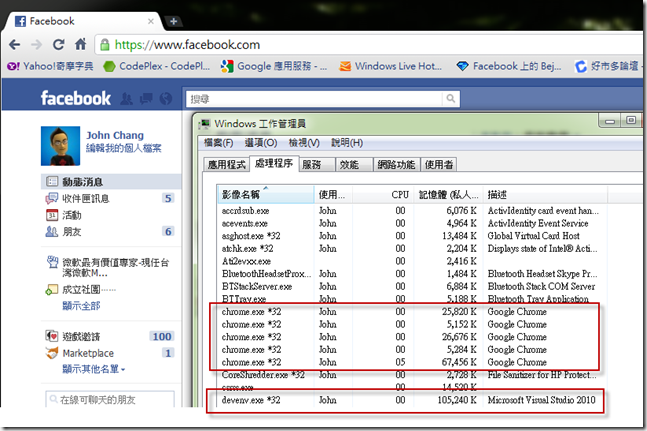Viewport: 647px width, 431px height.
Task: Open the Yahoo! dictionary bookmark
Action: [51, 66]
